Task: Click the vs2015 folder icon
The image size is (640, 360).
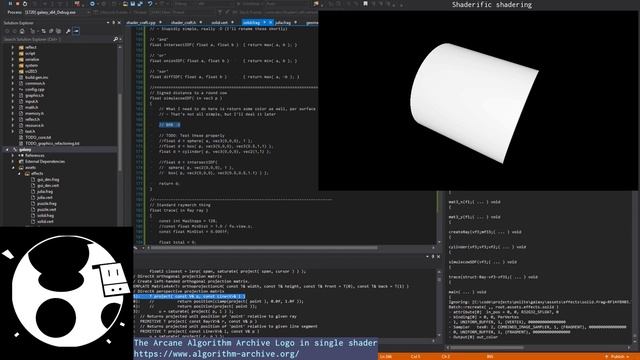Action: pos(21,71)
